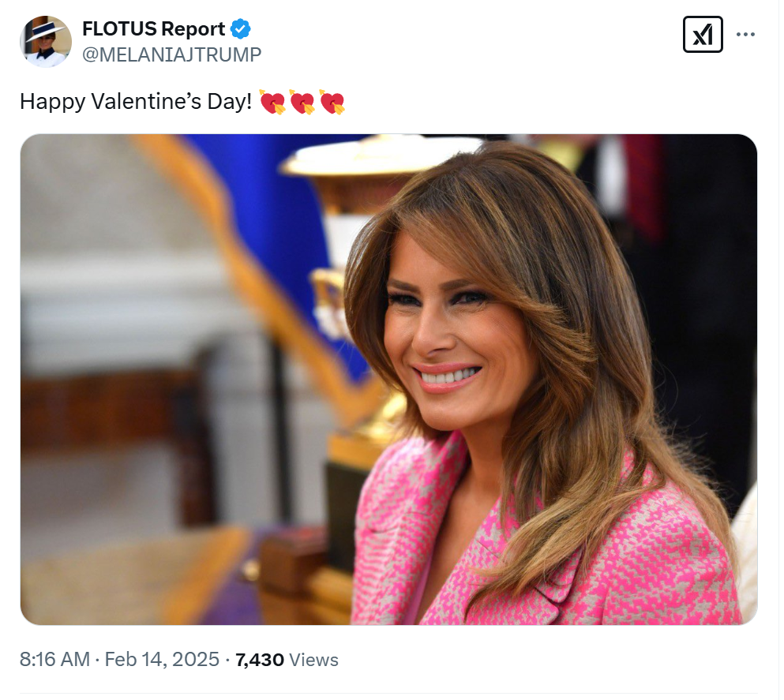
Task: Select the Happy Valentine's Day post text
Action: click(136, 102)
